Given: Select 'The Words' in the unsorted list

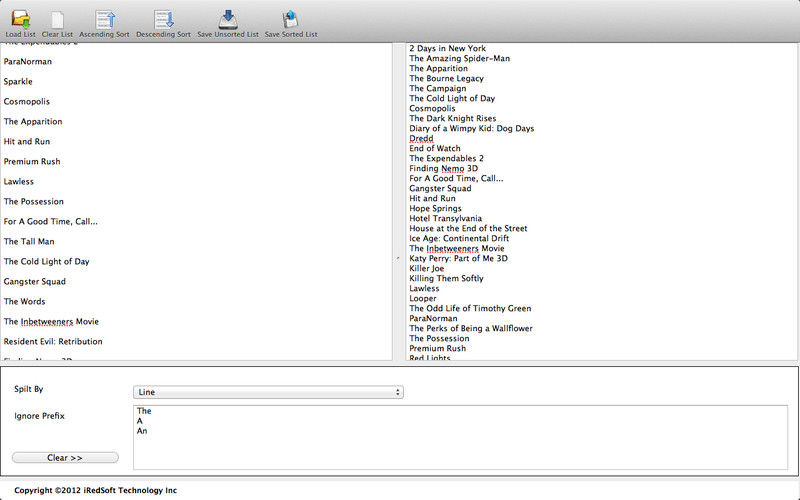Looking at the screenshot, I should [x=24, y=302].
